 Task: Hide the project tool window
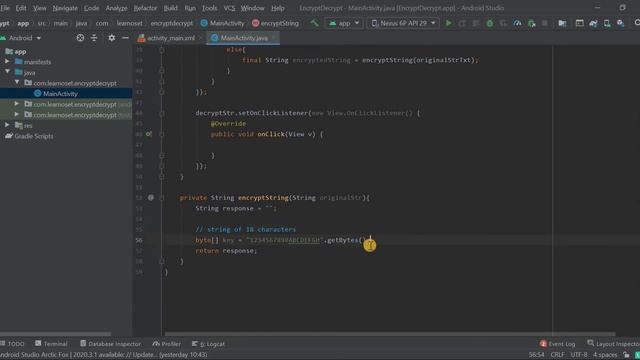(125, 38)
